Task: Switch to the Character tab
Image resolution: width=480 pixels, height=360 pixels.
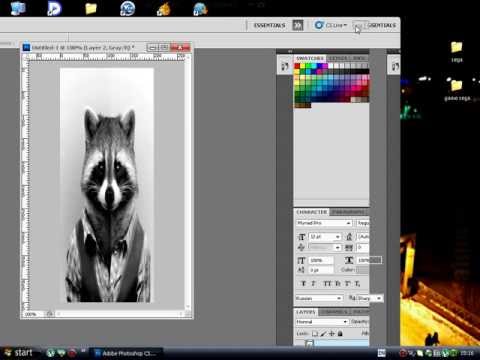Action: 311,212
